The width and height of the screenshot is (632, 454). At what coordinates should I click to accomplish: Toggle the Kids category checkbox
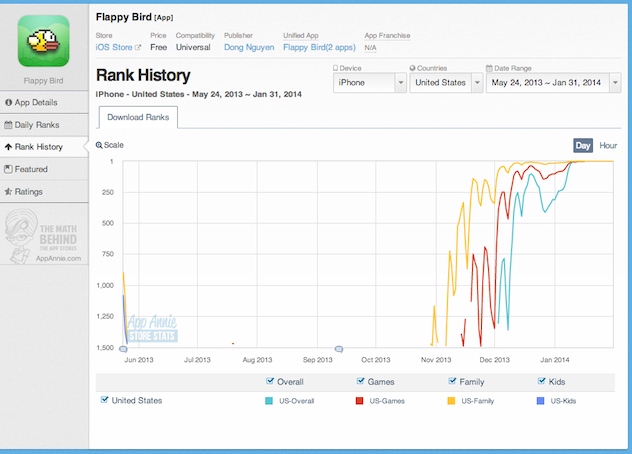tap(542, 381)
